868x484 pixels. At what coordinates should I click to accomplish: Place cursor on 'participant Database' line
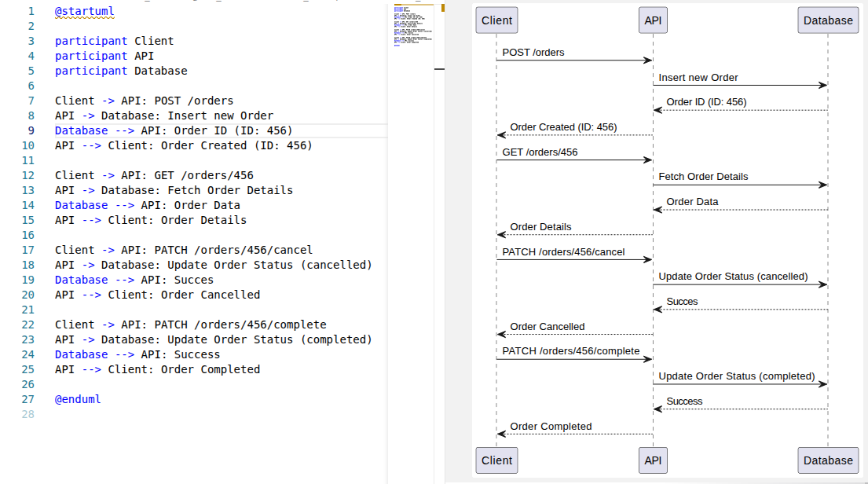[x=121, y=71]
